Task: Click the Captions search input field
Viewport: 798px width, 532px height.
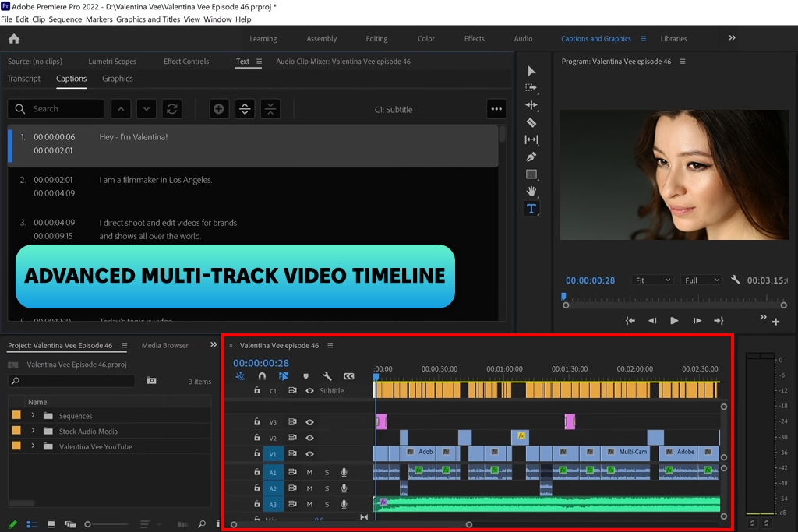Action: [56, 109]
